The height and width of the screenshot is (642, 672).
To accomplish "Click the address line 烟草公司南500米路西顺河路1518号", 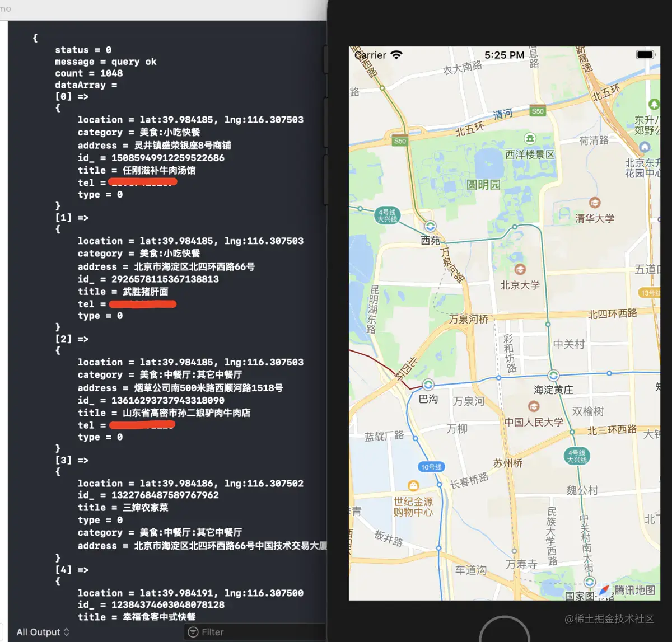I will point(180,388).
